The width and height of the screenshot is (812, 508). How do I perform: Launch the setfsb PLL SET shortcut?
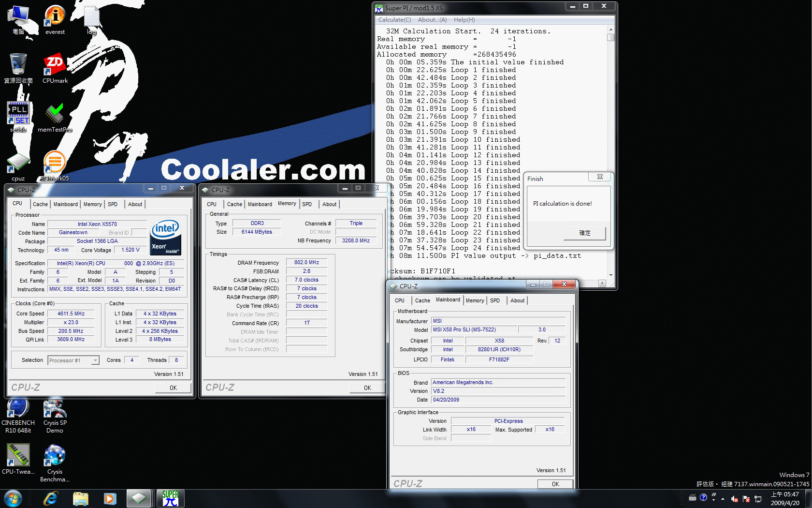[18, 117]
